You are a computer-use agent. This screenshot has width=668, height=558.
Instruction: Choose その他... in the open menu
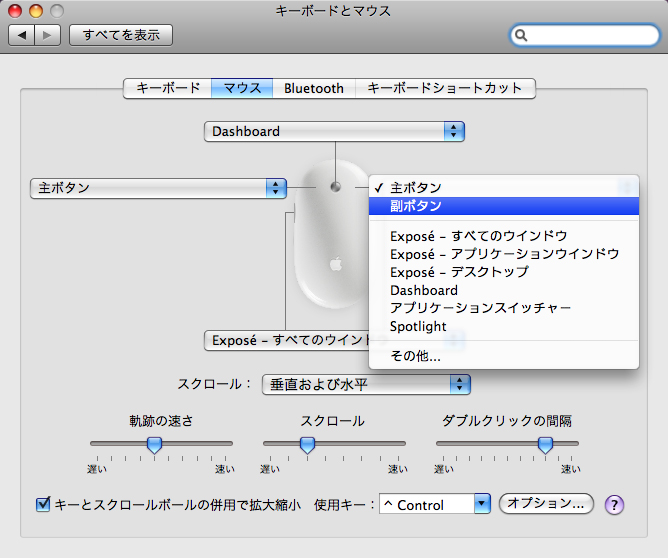504,356
